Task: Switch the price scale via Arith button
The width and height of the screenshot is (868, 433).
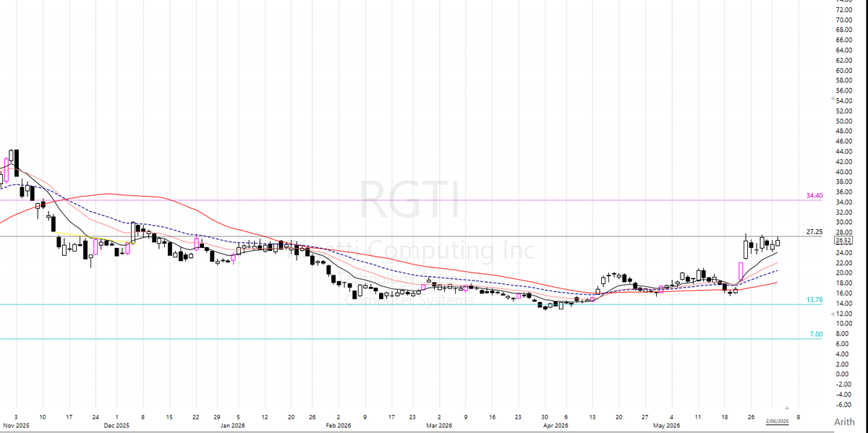Action: click(x=844, y=422)
